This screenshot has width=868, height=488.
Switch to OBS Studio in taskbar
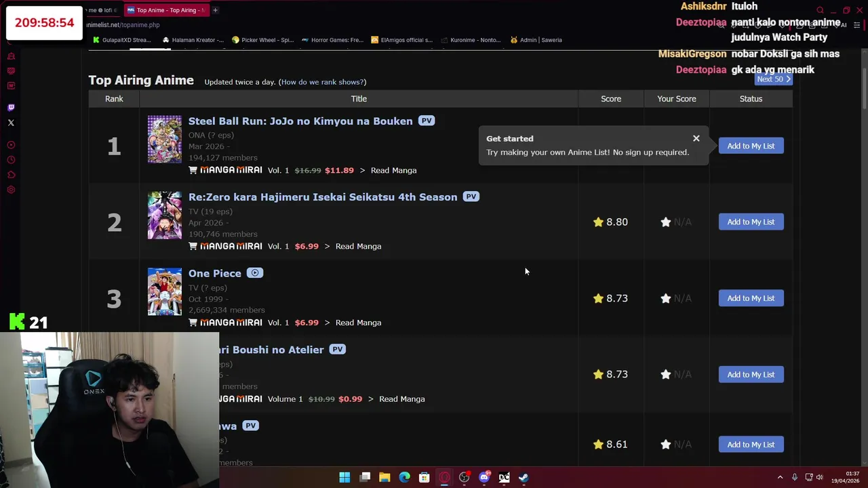point(465,477)
